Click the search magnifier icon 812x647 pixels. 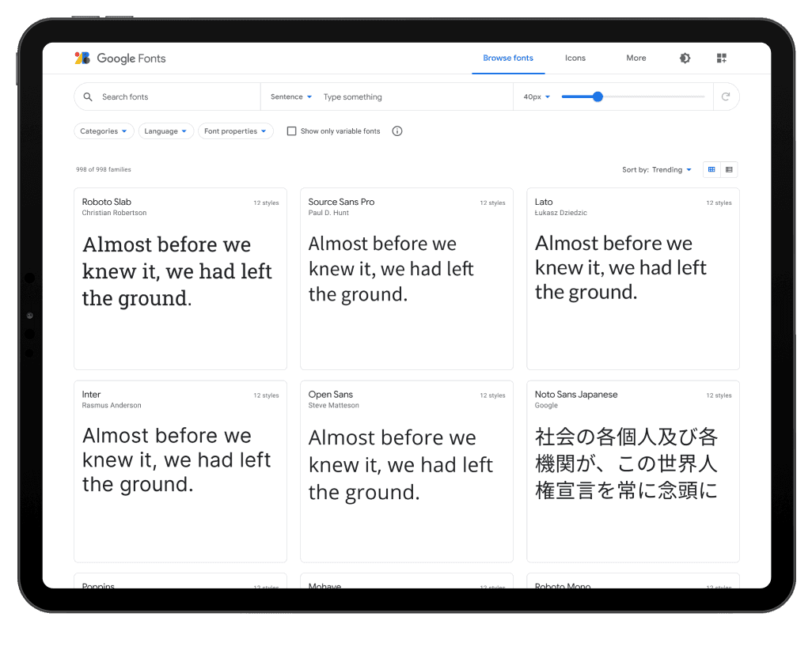coord(88,96)
